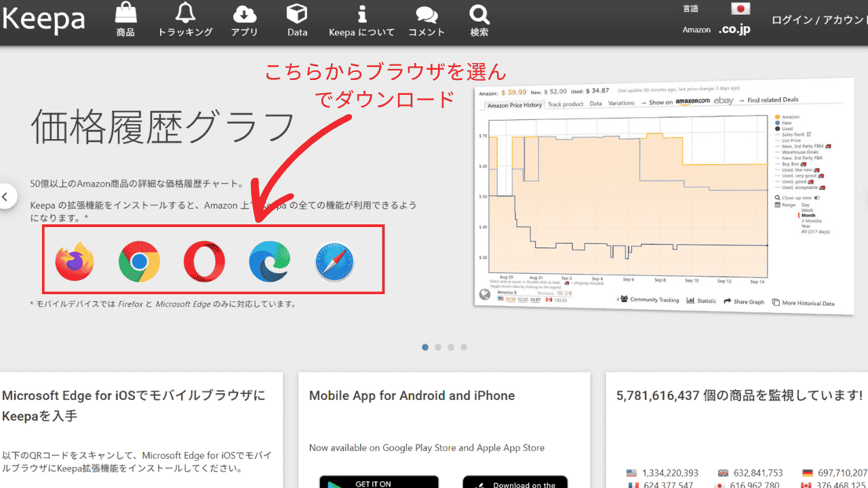
Task: Switch to the second carousel dot
Action: click(x=438, y=347)
